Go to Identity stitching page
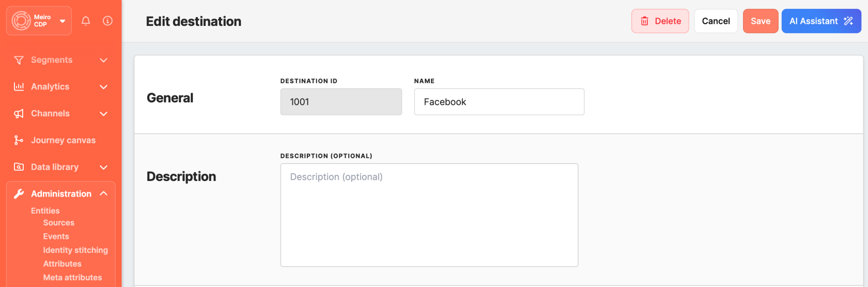This screenshot has width=868, height=287. coord(75,250)
